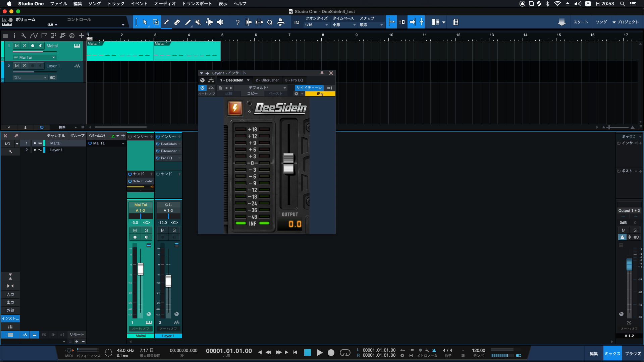The height and width of the screenshot is (362, 644).
Task: Select the Bend tool
Action: point(209,22)
